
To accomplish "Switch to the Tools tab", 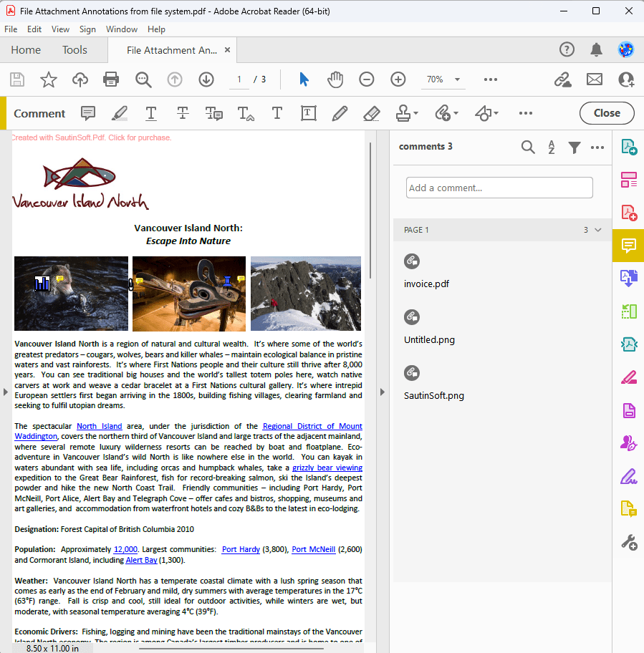I will click(x=75, y=50).
